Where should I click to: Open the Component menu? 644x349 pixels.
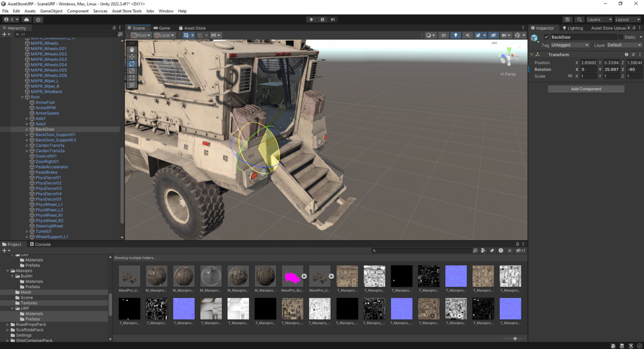pos(78,11)
